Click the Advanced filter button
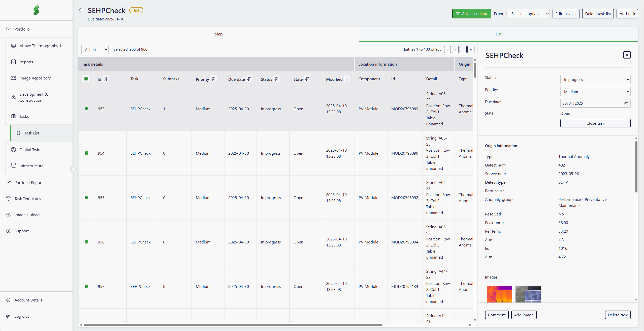This screenshot has width=644, height=331. pyautogui.click(x=471, y=14)
